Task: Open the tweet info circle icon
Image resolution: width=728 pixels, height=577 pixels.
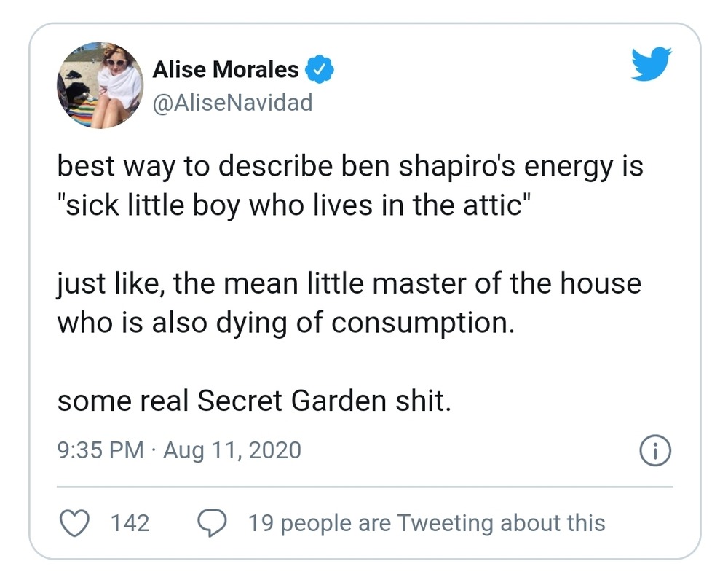Action: coord(655,451)
